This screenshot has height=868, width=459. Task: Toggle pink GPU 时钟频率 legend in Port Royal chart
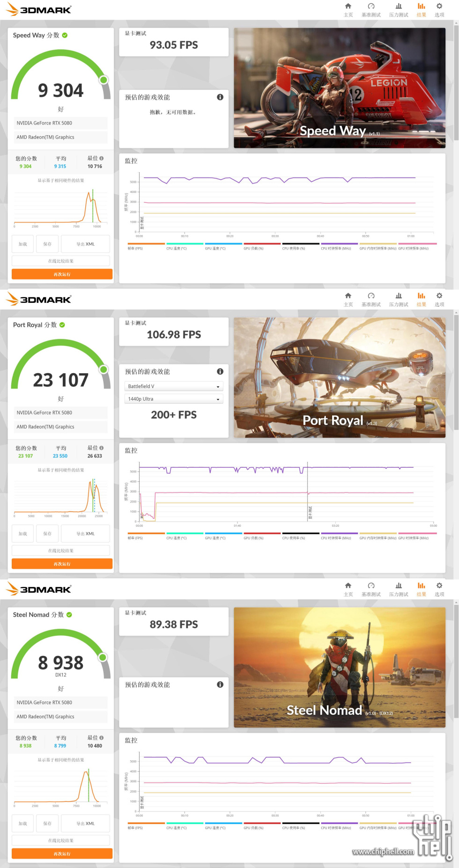417,536
